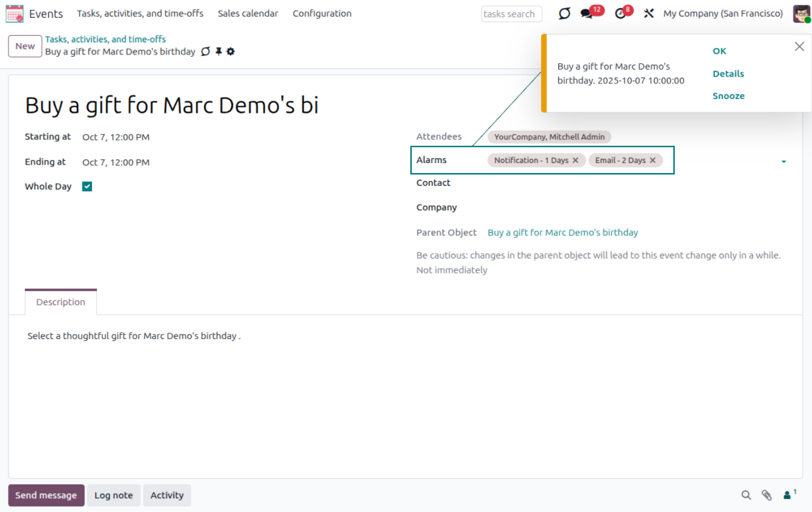
Task: Remove the Notification - 1 Days alarm tag
Action: (x=576, y=160)
